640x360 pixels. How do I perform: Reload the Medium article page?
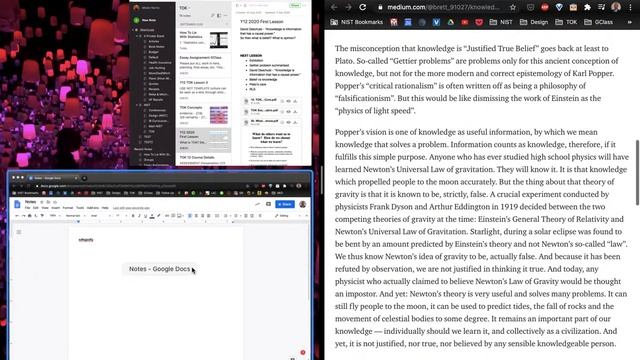point(362,7)
